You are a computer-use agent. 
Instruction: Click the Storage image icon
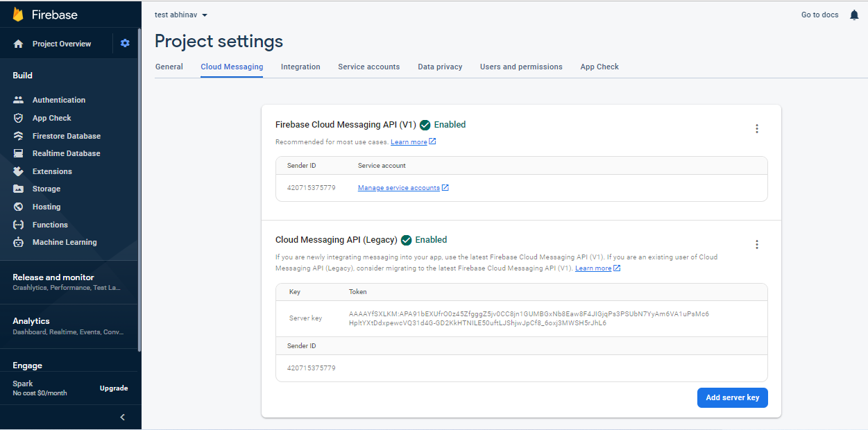(19, 189)
